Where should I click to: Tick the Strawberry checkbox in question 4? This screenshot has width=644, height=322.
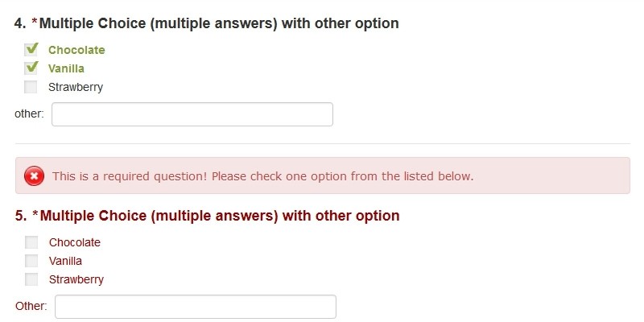point(31,87)
